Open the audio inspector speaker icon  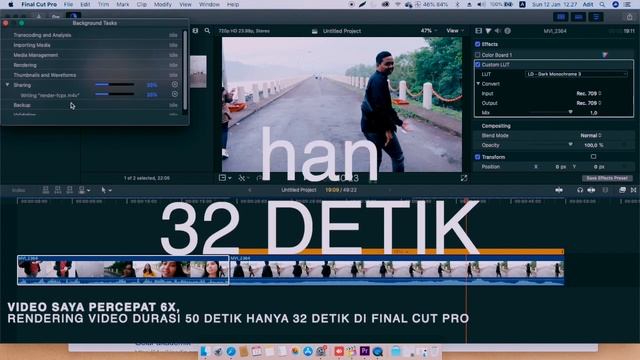point(498,31)
